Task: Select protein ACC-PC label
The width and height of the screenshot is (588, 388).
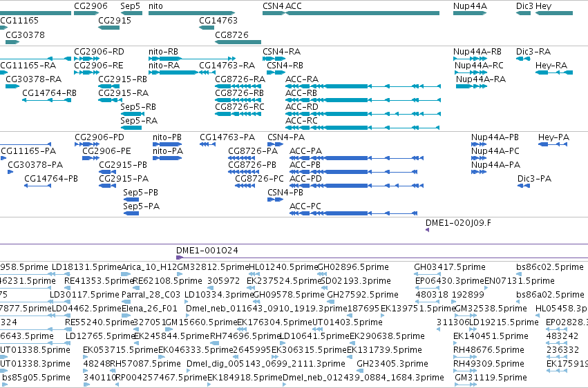Action: [305, 206]
